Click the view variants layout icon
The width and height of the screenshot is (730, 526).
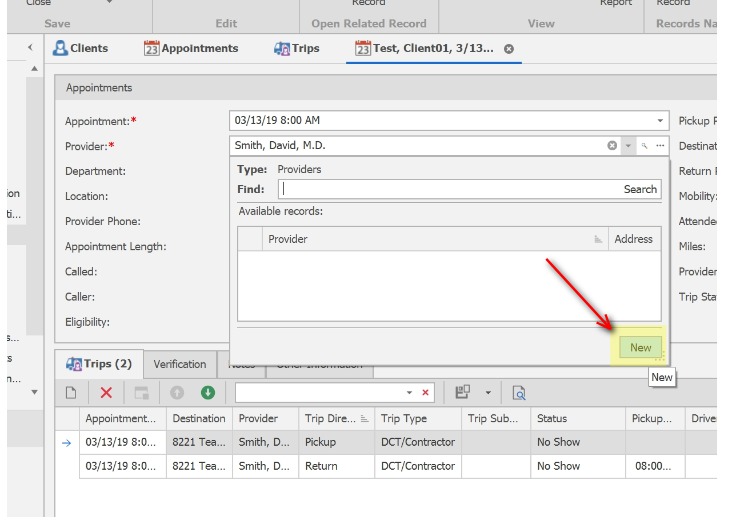click(x=463, y=392)
